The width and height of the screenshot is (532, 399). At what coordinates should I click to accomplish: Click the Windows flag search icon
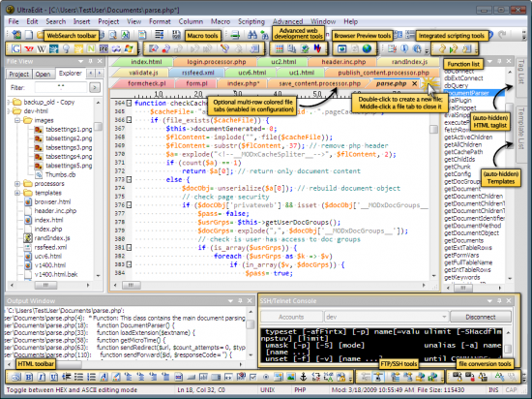(x=129, y=48)
